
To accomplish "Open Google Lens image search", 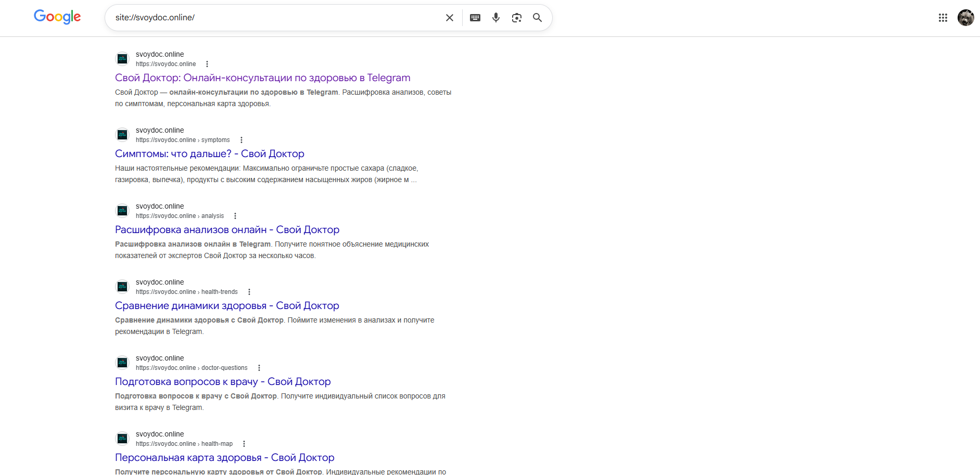I will pyautogui.click(x=517, y=18).
